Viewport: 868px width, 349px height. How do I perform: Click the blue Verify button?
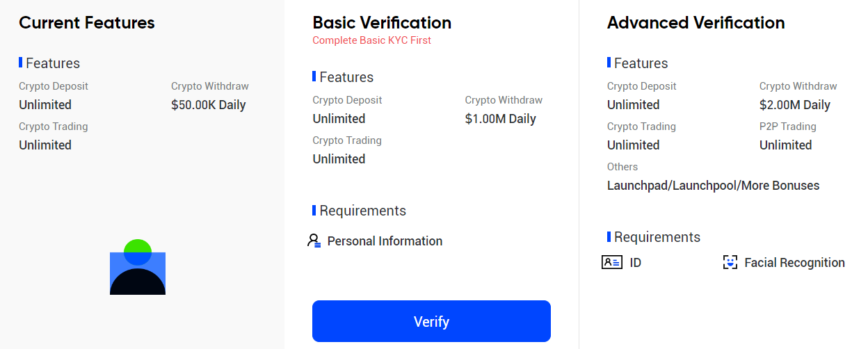[x=431, y=321]
